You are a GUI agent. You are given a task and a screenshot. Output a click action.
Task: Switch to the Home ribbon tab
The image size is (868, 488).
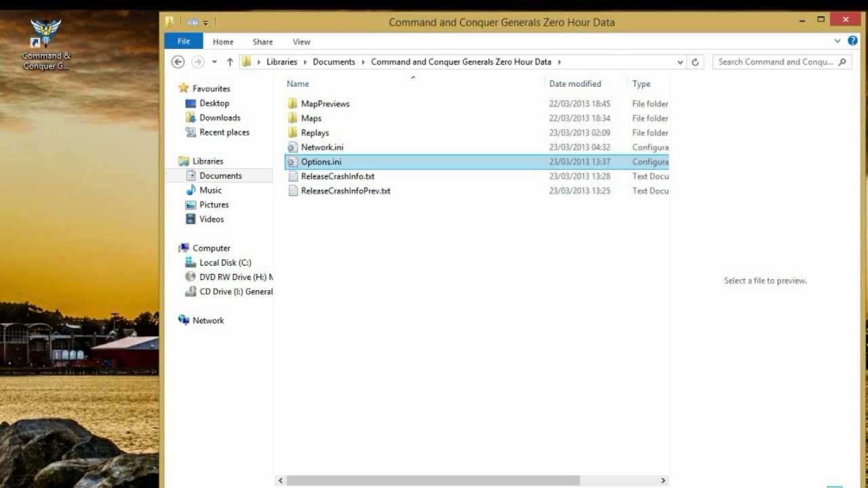(x=223, y=41)
